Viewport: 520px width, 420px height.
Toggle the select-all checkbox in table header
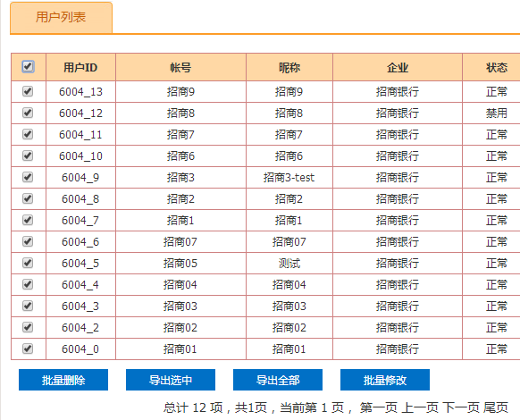point(28,67)
